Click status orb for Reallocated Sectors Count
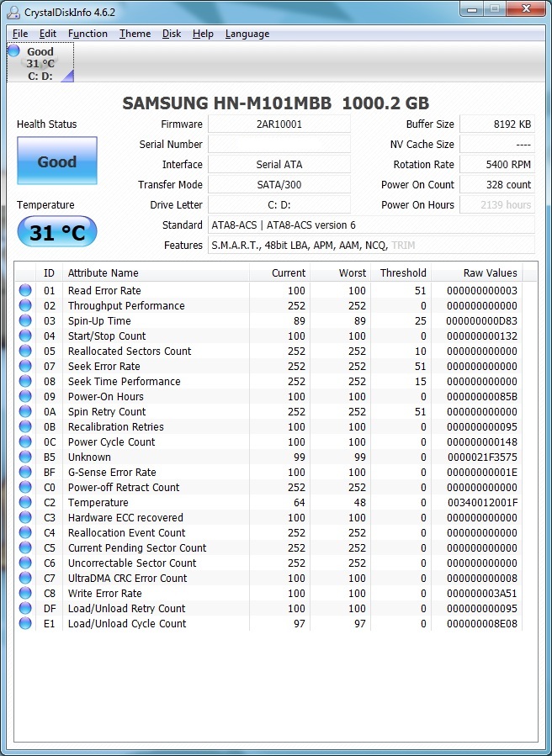 tap(25, 351)
